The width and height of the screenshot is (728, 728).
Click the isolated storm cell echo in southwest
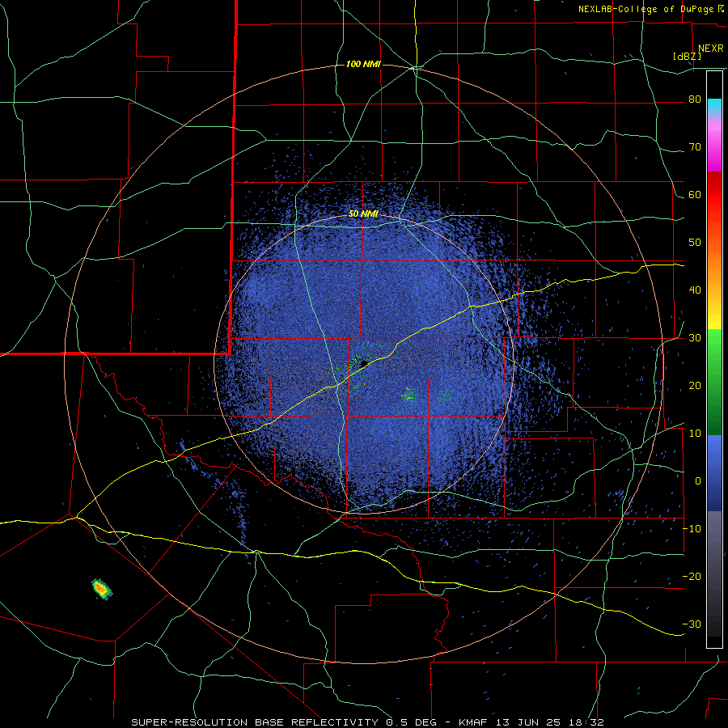(x=102, y=589)
